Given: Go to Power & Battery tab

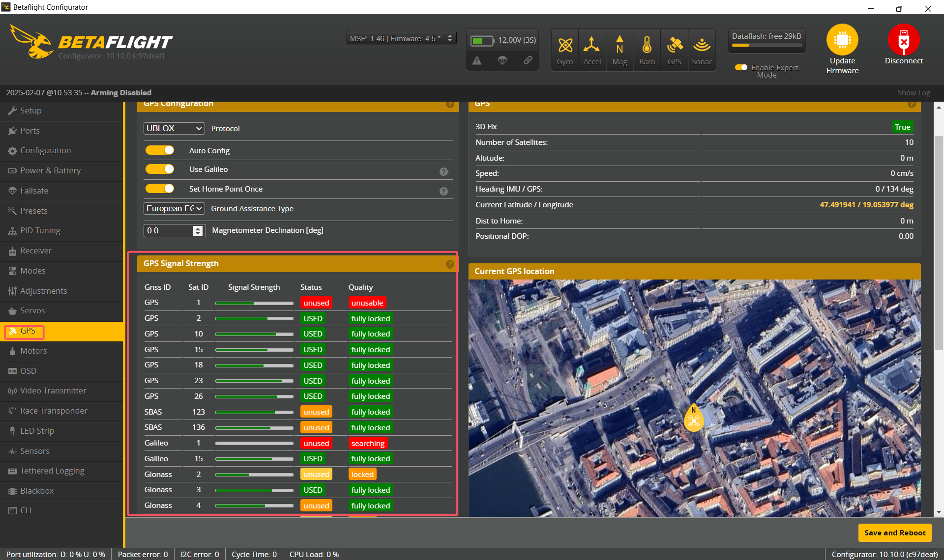Looking at the screenshot, I should (61, 170).
